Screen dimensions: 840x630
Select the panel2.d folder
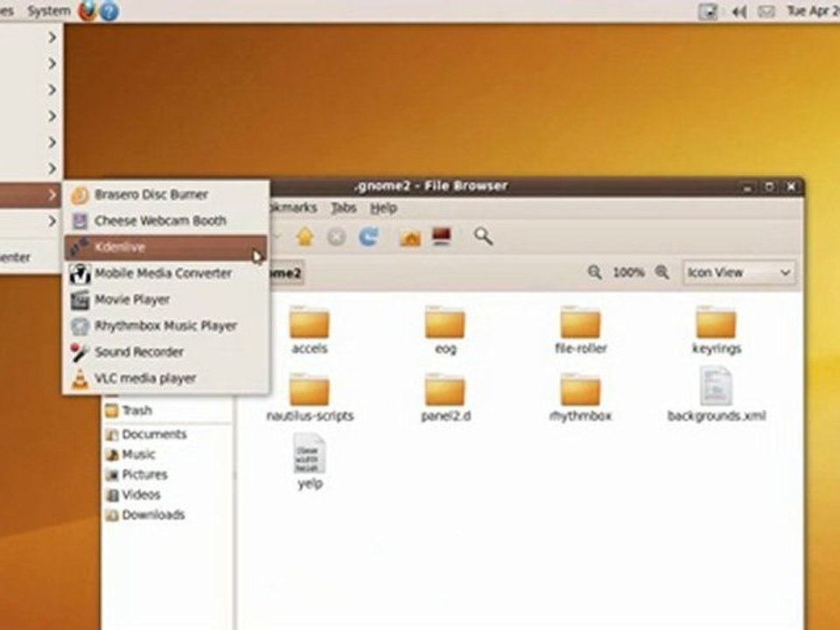(445, 397)
